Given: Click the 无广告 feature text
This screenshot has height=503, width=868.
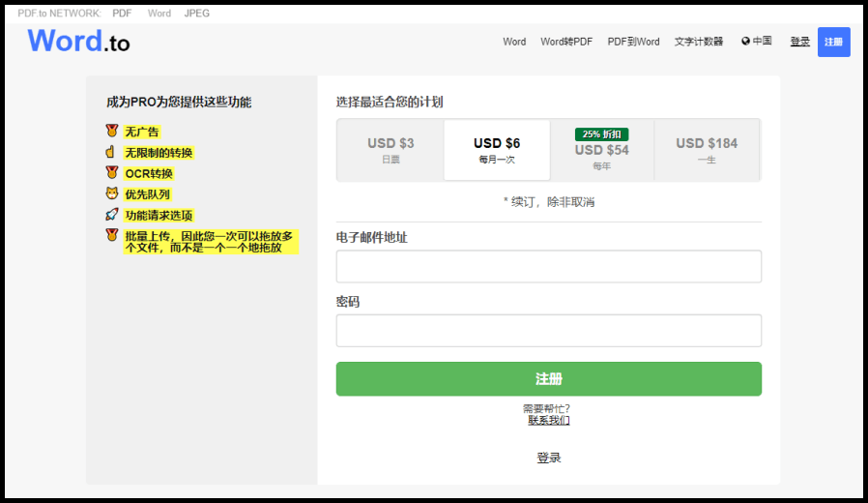Looking at the screenshot, I should [x=142, y=132].
